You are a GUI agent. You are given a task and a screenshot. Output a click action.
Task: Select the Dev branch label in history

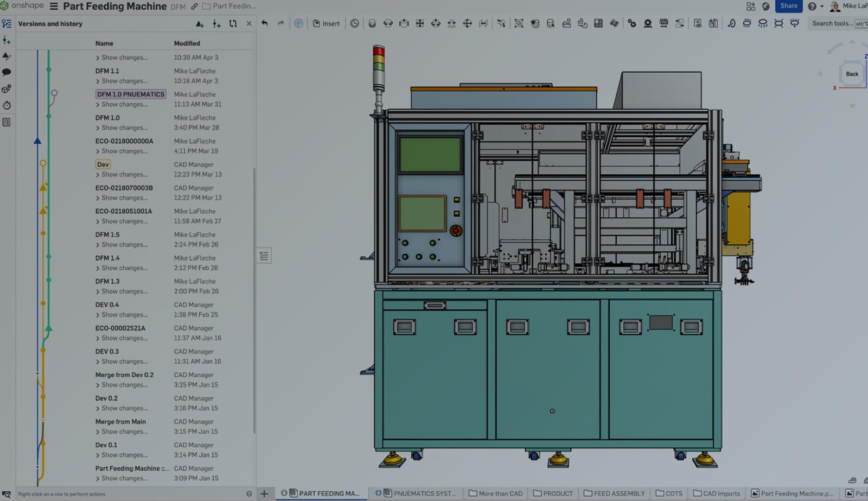(x=103, y=164)
